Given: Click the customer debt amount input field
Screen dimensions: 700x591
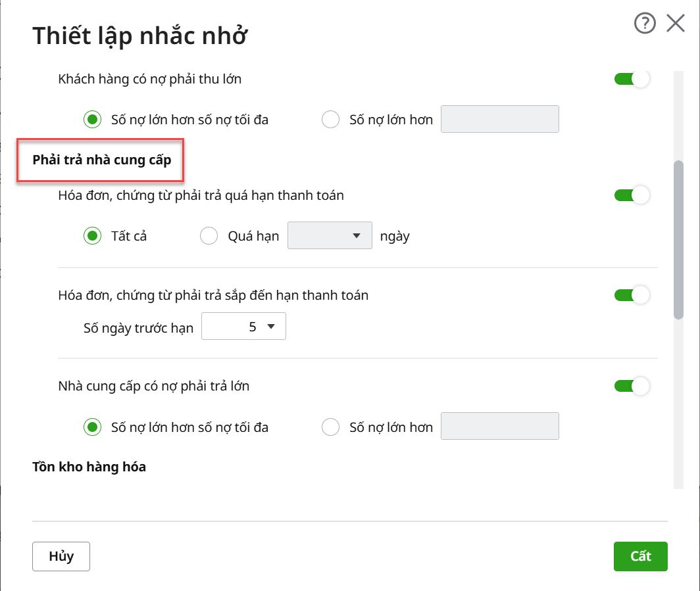Looking at the screenshot, I should coord(499,120).
